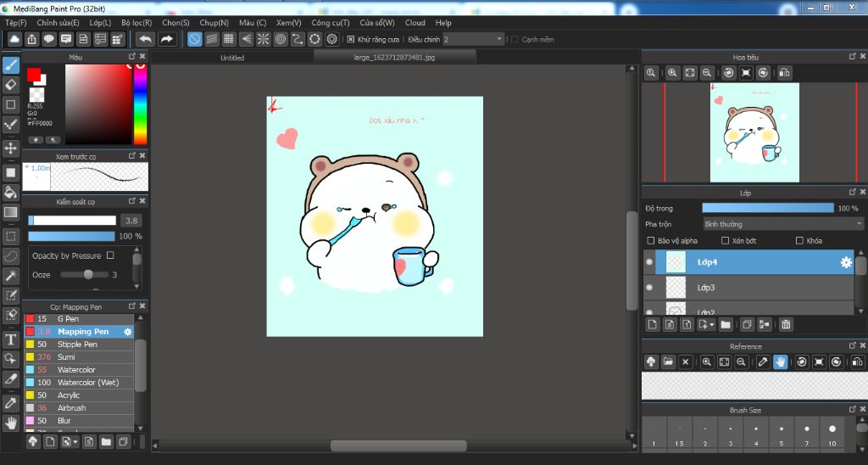Select the Hand tool in left toolbar

tap(10, 423)
